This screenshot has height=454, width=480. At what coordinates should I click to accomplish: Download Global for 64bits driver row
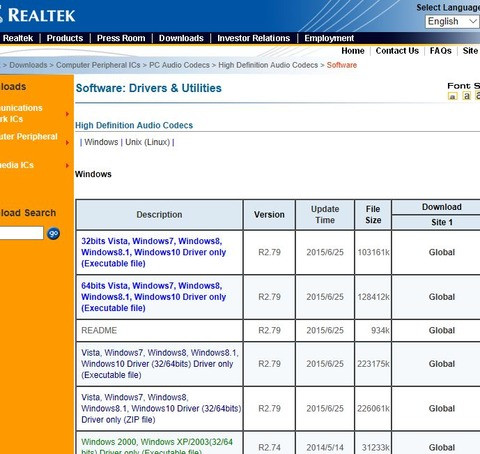tap(442, 297)
